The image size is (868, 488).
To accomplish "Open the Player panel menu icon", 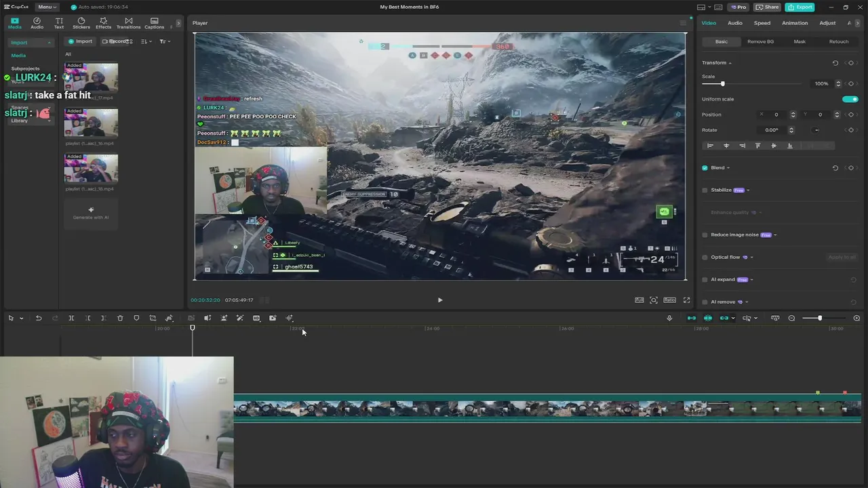I will (x=683, y=23).
